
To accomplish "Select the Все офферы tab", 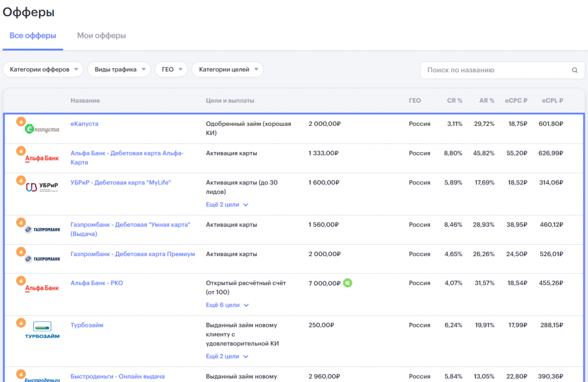I will [x=33, y=36].
